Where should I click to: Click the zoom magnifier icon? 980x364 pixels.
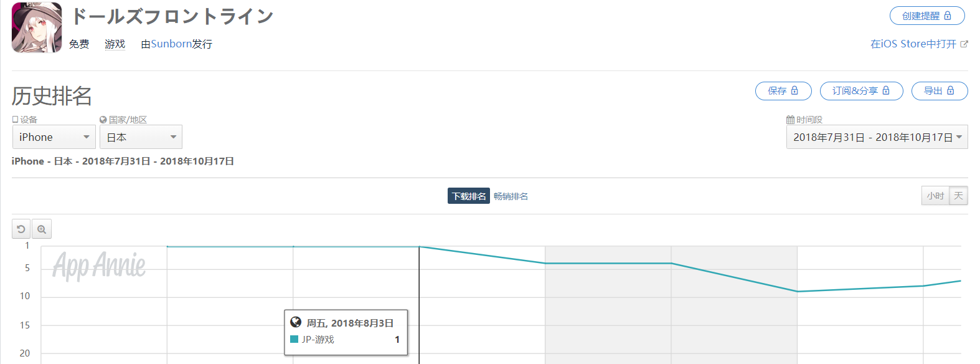tap(42, 229)
